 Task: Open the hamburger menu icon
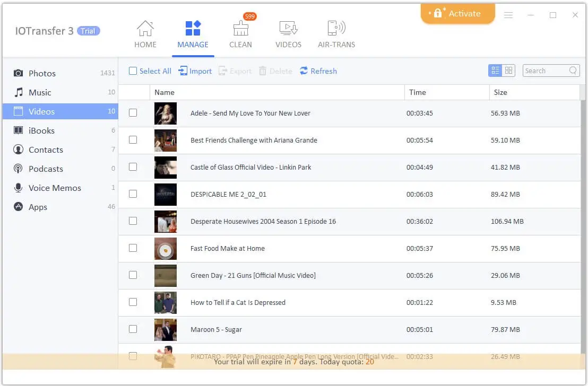[508, 15]
